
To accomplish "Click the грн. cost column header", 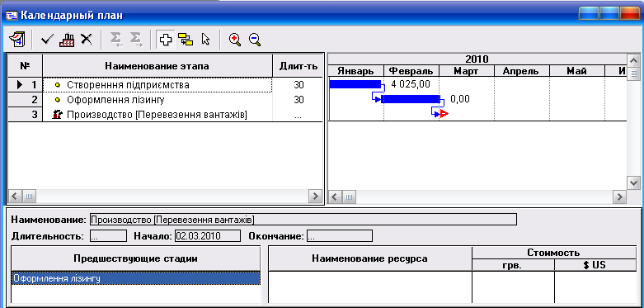I will pos(513,266).
